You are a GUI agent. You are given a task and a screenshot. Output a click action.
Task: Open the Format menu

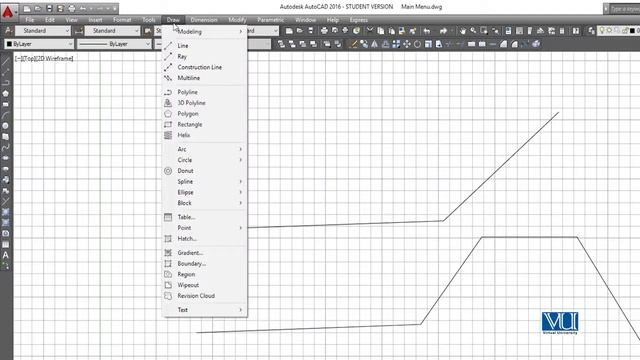122,20
